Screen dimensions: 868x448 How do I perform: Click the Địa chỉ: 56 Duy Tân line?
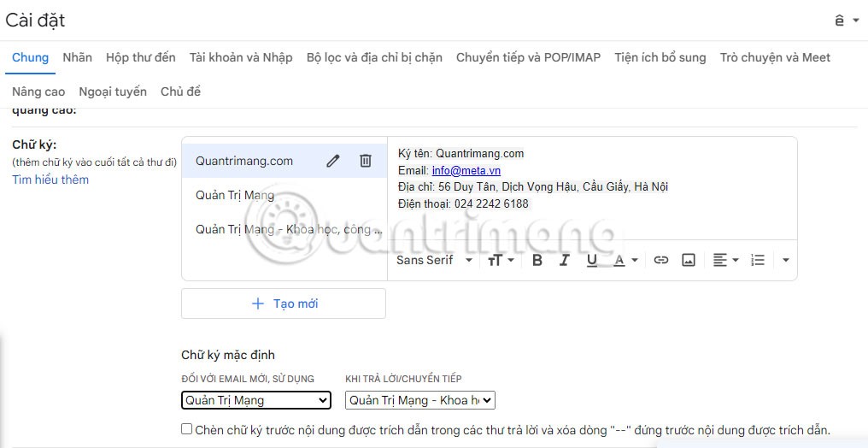533,187
